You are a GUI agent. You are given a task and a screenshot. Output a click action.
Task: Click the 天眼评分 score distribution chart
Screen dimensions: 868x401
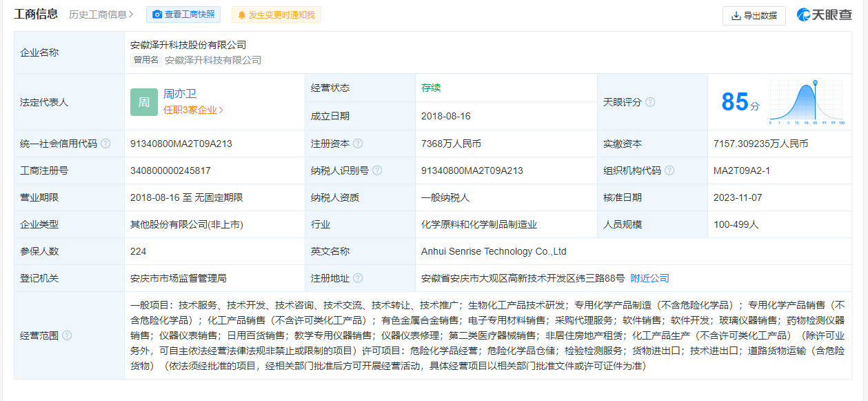(x=807, y=102)
